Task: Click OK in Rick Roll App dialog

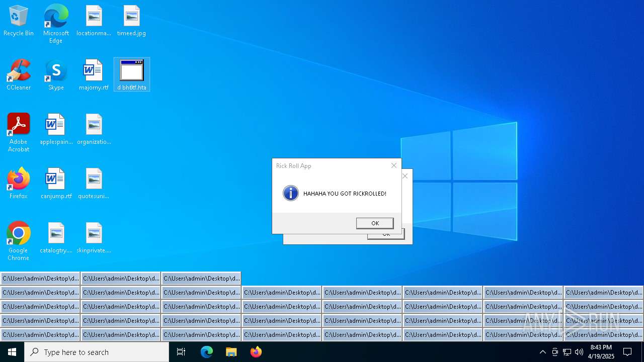Action: (x=375, y=223)
